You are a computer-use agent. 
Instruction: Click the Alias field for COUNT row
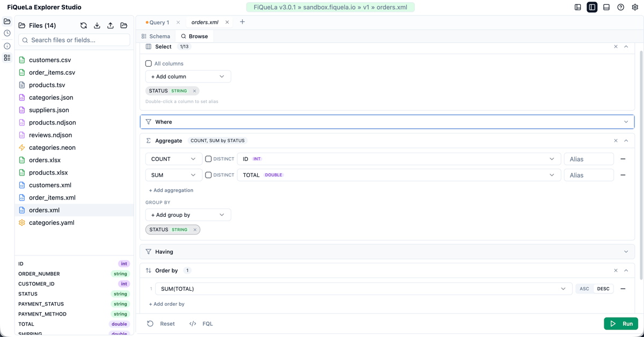click(589, 159)
